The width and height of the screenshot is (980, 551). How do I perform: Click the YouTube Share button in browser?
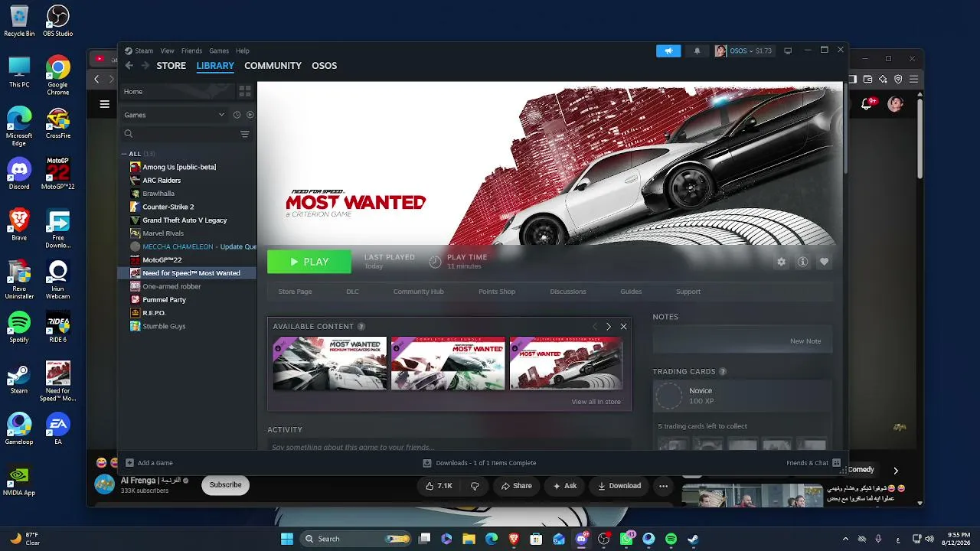(x=516, y=486)
